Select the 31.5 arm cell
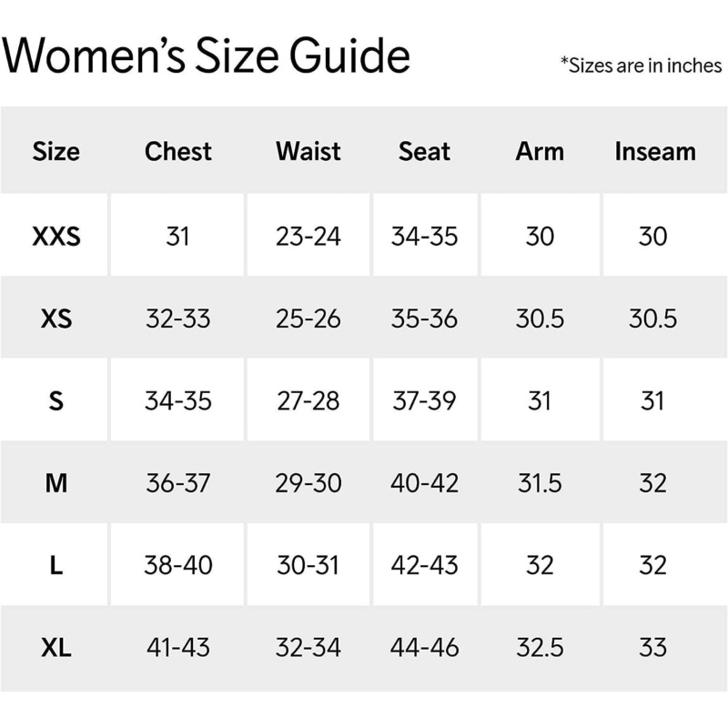 pyautogui.click(x=540, y=483)
